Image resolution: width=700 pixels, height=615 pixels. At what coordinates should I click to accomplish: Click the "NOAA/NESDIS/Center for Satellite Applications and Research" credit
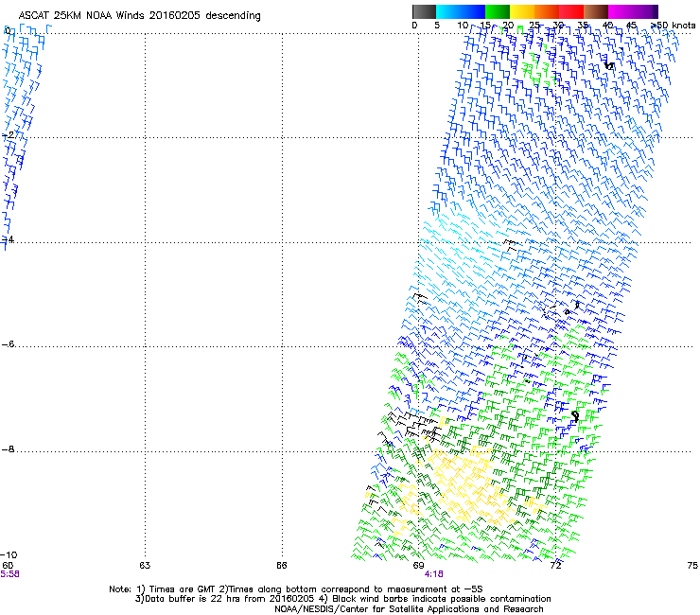tap(409, 609)
